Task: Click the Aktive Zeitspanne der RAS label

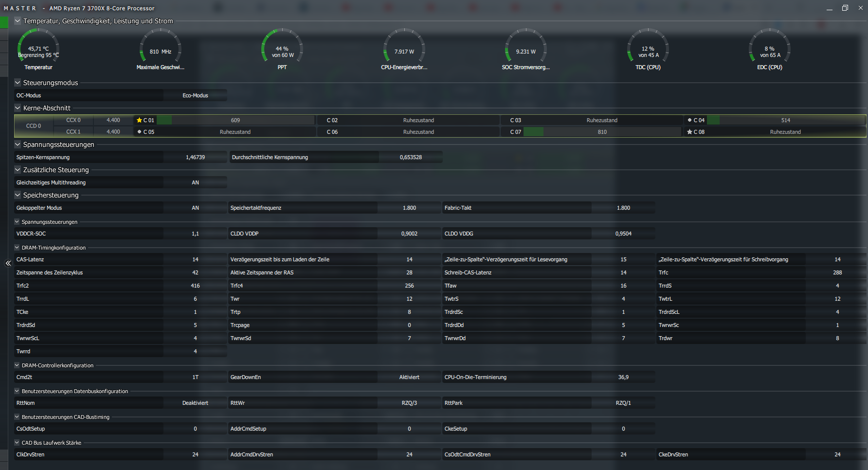Action: (262, 272)
